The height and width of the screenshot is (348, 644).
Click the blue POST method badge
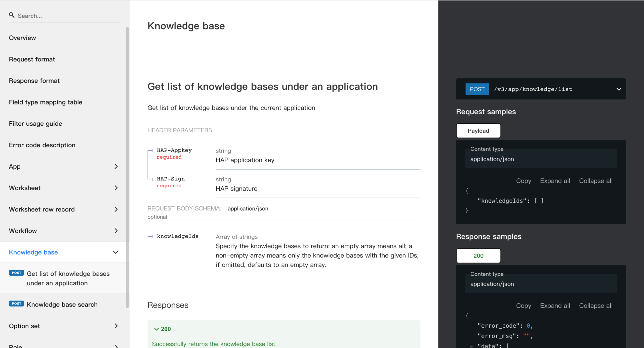[477, 89]
